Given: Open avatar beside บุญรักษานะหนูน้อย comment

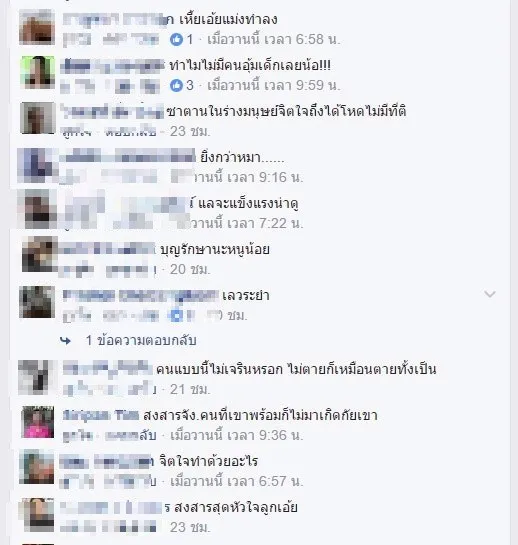Looking at the screenshot, I should 40,254.
